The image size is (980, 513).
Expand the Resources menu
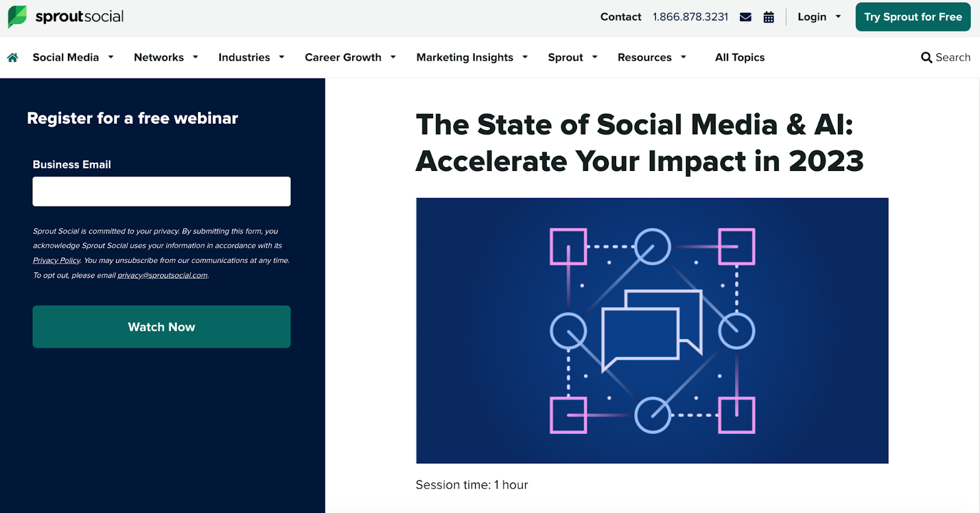(x=652, y=58)
